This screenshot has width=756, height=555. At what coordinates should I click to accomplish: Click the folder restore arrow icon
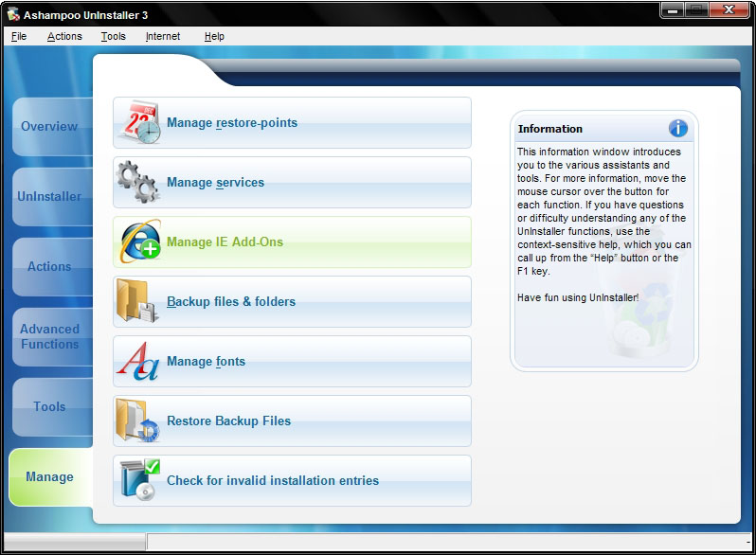(137, 421)
